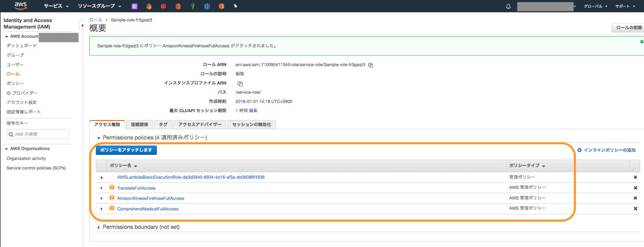This screenshot has width=644, height=247.
Task: Click the ロール breadcrumb link
Action: (95, 19)
